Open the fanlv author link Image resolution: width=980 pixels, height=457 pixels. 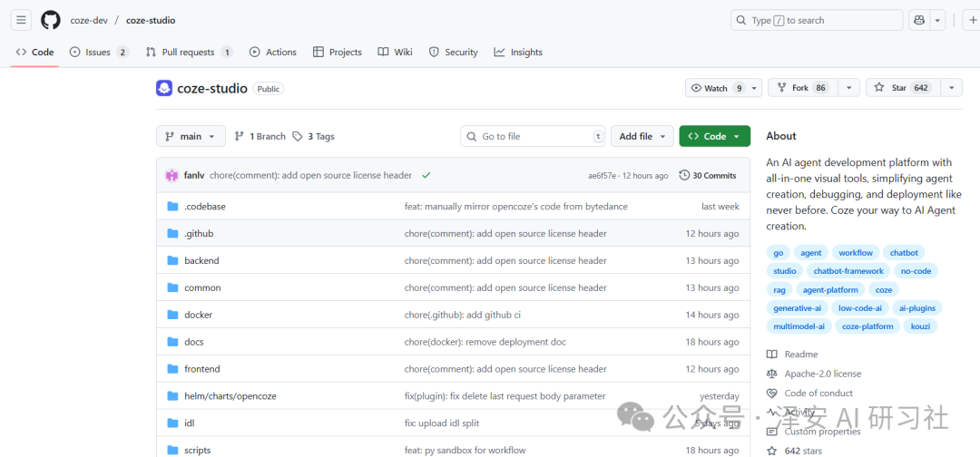[194, 175]
